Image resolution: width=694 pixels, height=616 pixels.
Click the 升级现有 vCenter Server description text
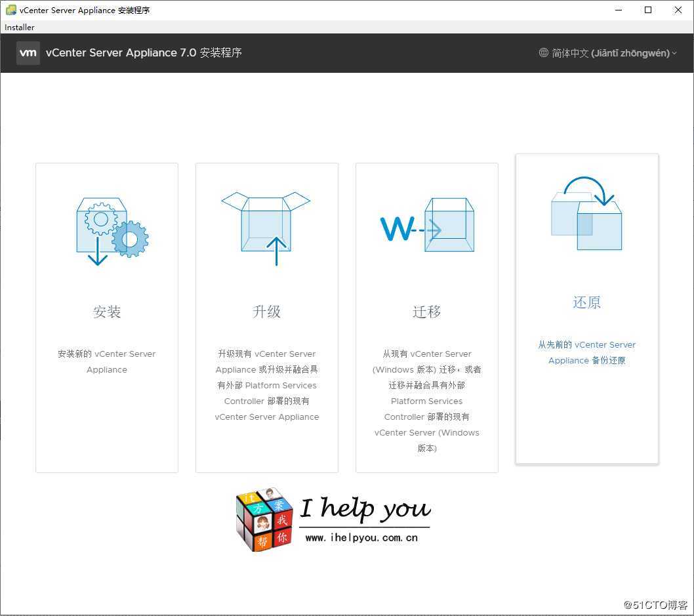266,385
